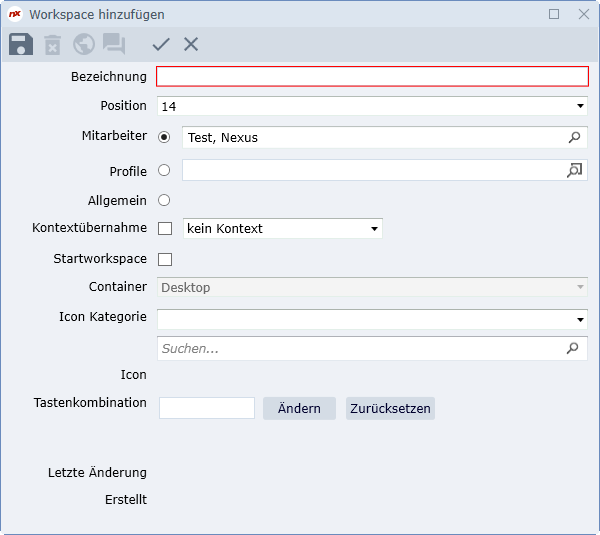Select the Mitarbeiter radio button

tap(165, 138)
